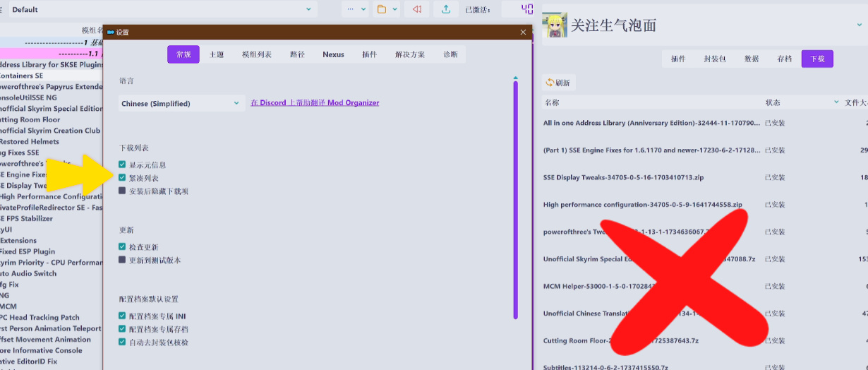The width and height of the screenshot is (868, 370).
Task: Toggle the 检查更新 checkbox
Action: tap(122, 247)
